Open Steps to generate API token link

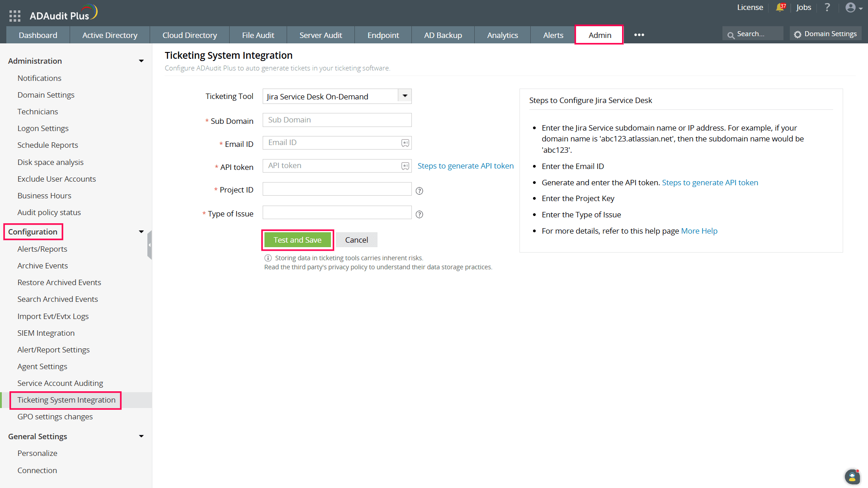coord(465,166)
